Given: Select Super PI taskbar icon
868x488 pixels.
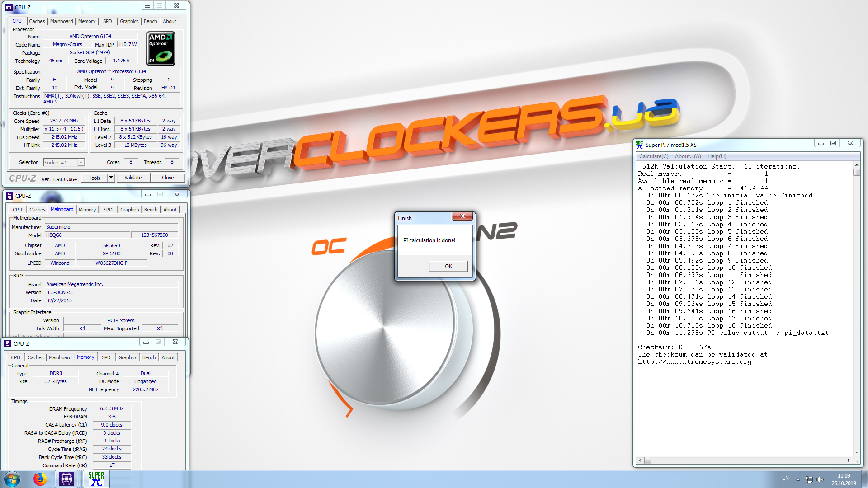Looking at the screenshot, I should pos(96,479).
